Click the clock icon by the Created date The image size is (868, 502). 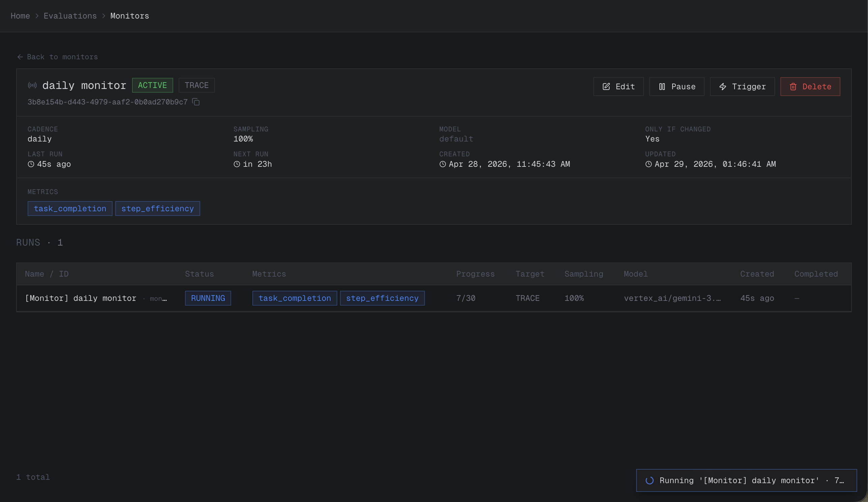[x=443, y=164]
